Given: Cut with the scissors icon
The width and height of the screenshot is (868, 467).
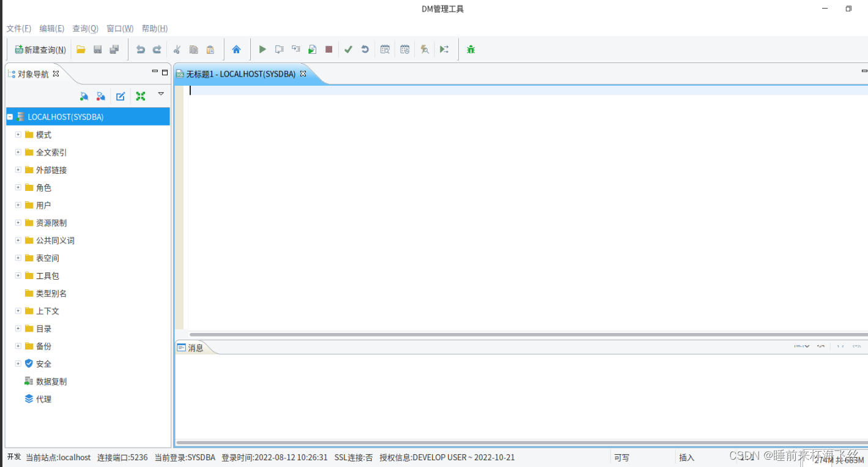Looking at the screenshot, I should [177, 50].
